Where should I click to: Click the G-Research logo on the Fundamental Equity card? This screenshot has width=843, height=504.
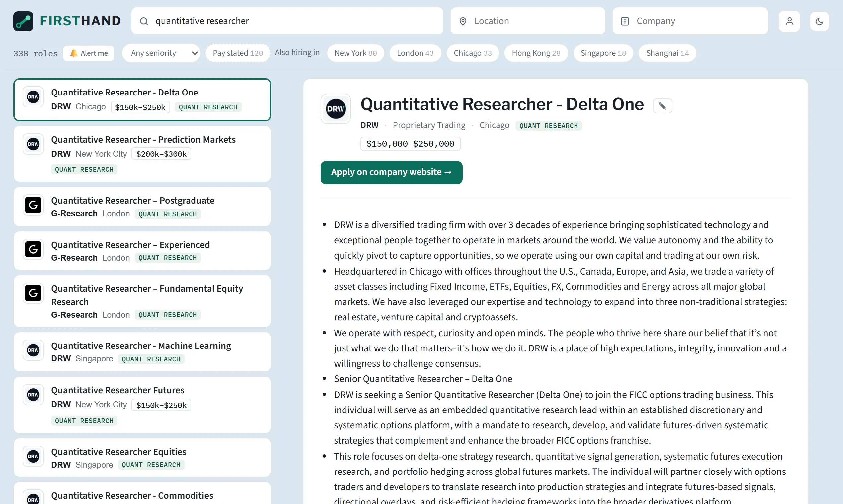point(33,293)
